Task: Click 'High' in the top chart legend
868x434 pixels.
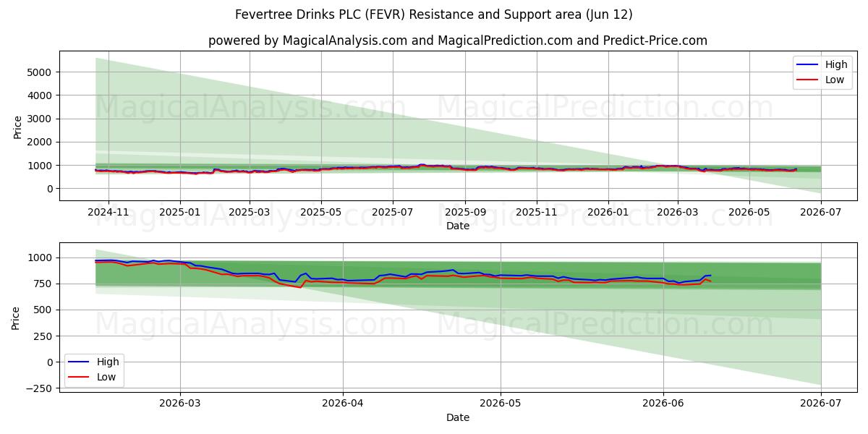Action: pos(836,64)
